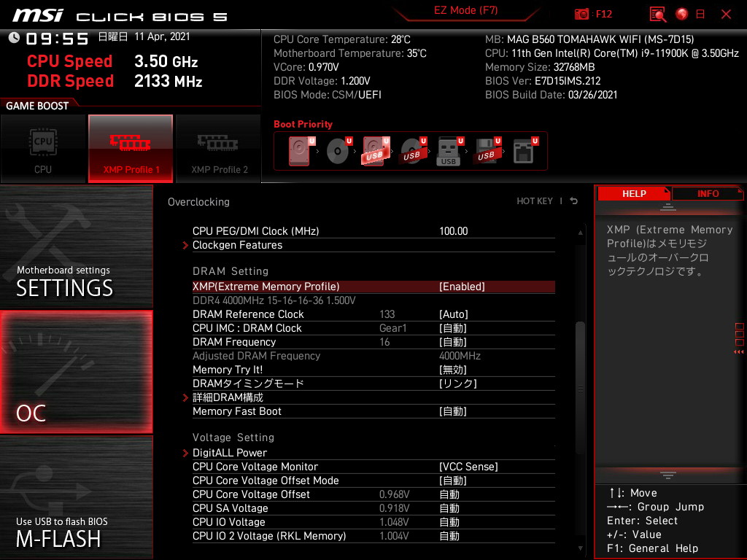Click the red globe language icon
The height and width of the screenshot is (560, 747).
pos(682,14)
